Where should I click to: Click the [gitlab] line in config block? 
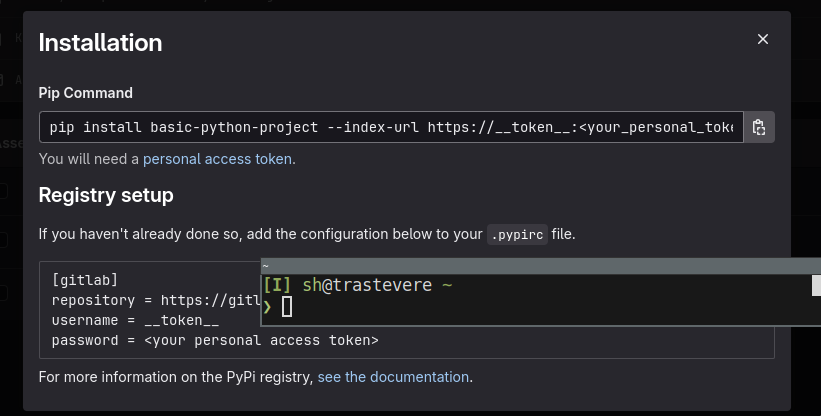point(91,279)
